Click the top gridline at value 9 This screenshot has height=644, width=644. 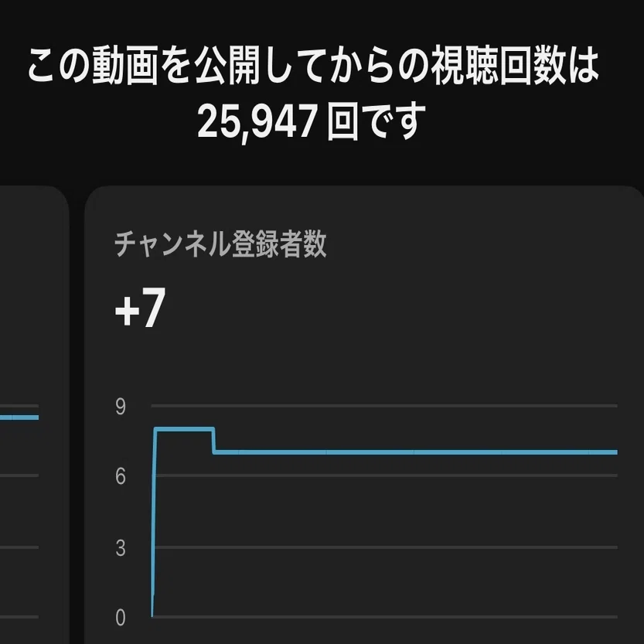tap(384, 406)
